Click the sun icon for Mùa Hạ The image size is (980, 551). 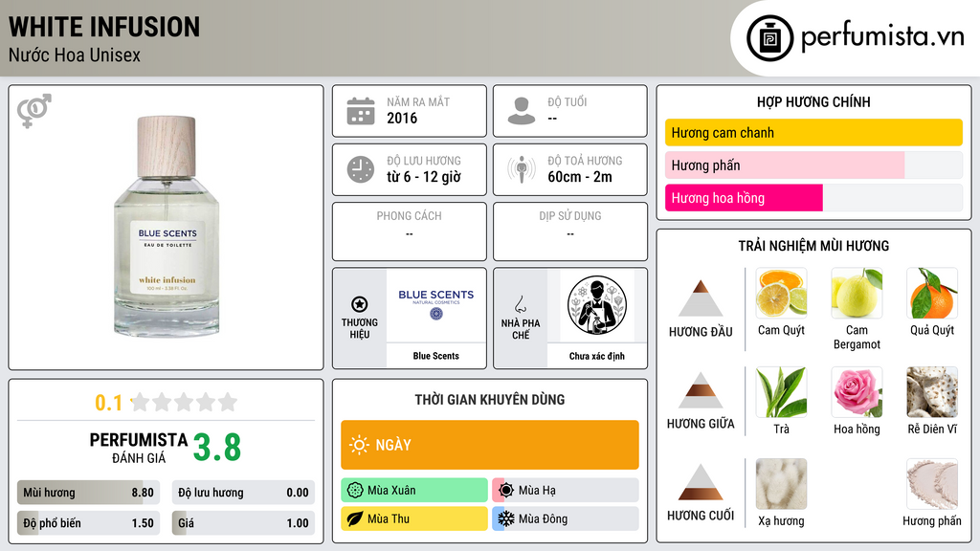click(506, 491)
